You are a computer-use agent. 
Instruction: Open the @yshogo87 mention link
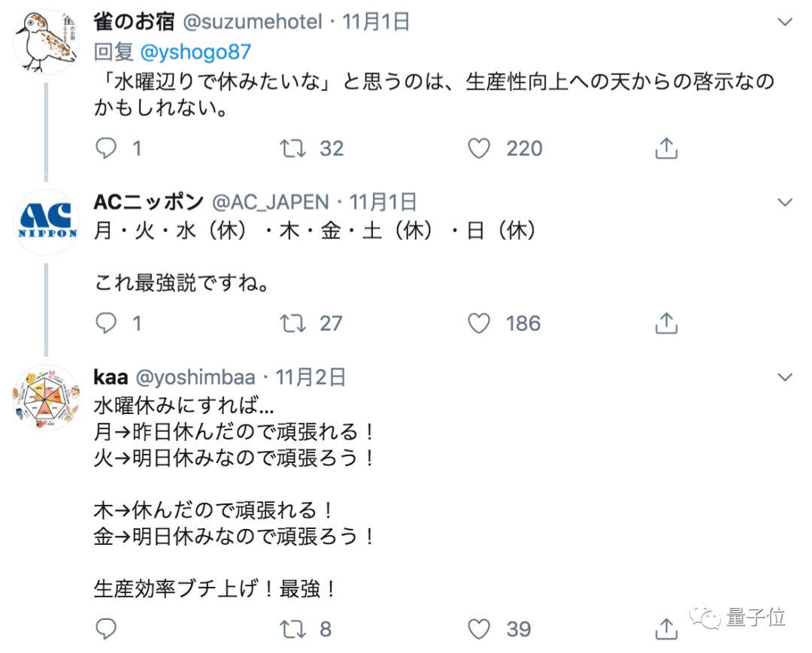pyautogui.click(x=196, y=52)
